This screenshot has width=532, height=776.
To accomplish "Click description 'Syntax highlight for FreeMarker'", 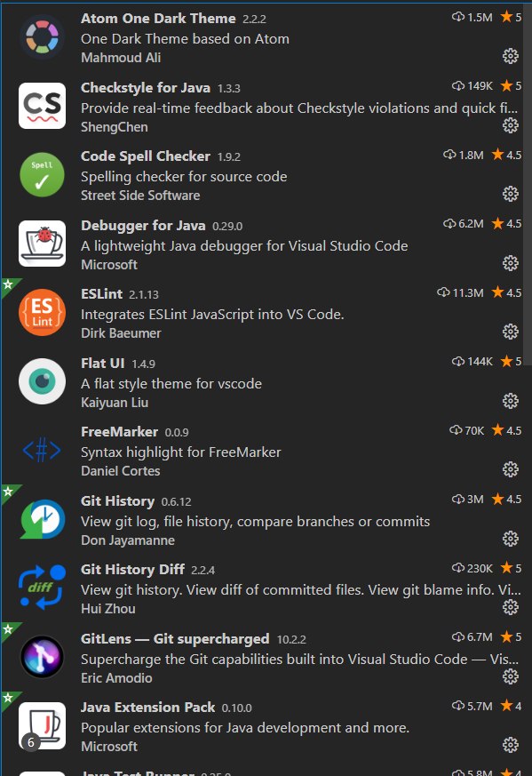I will (x=181, y=452).
